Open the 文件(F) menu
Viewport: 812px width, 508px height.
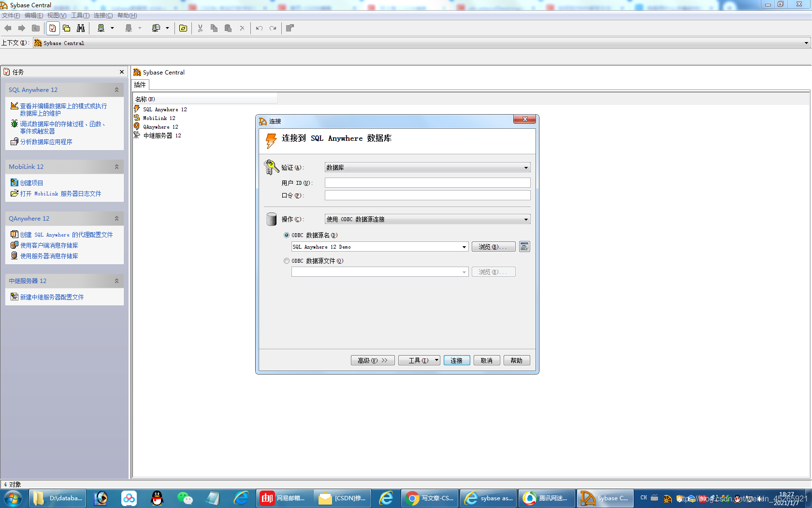[x=11, y=15]
